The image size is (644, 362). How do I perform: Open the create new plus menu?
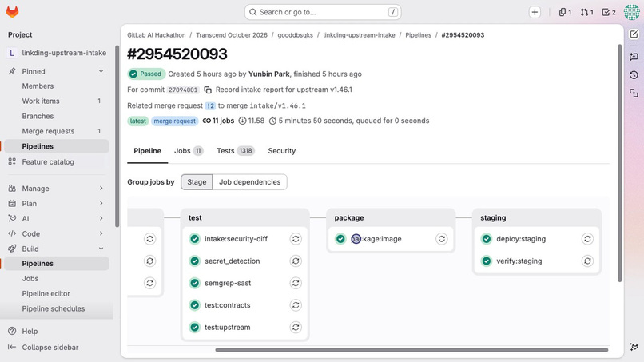[535, 12]
